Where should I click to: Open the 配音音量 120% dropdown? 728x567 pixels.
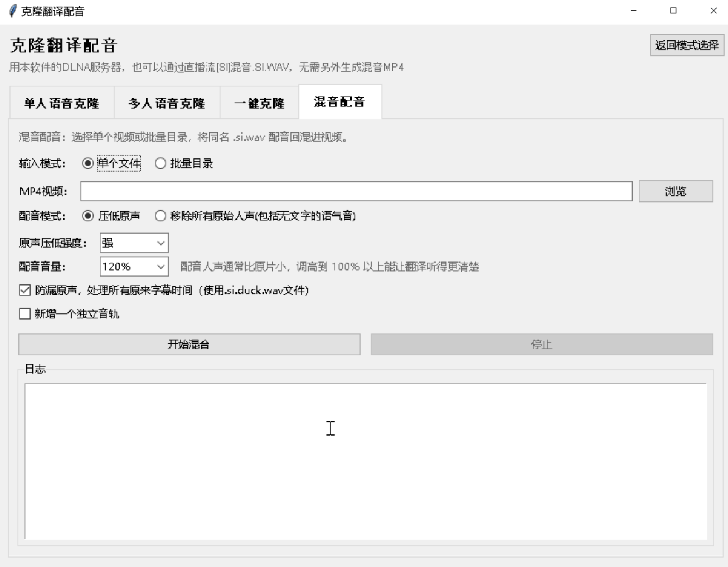pyautogui.click(x=134, y=267)
